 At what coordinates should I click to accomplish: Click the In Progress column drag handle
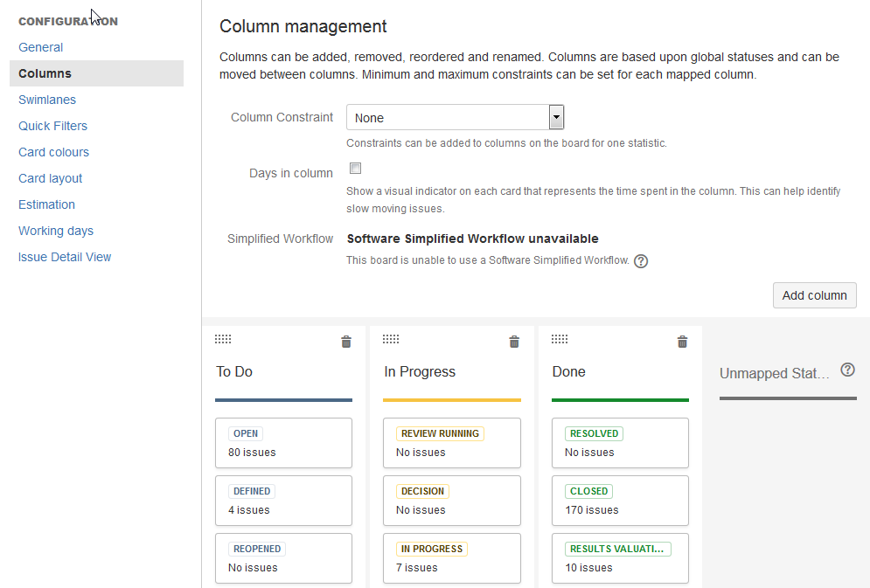391,340
